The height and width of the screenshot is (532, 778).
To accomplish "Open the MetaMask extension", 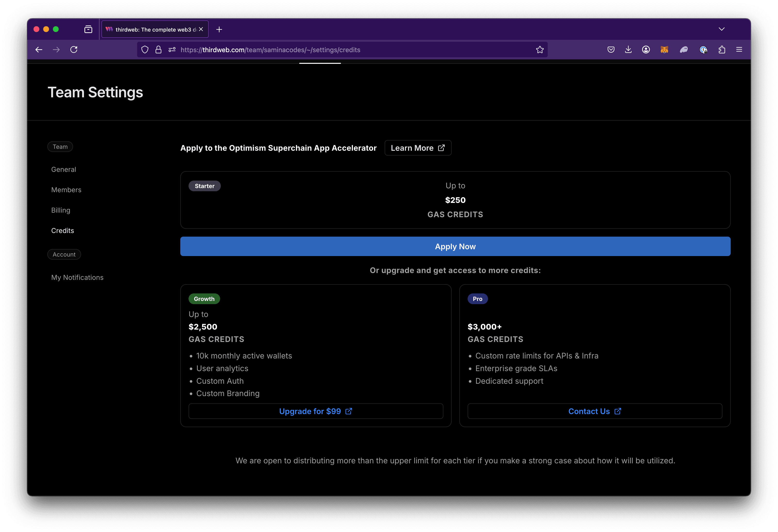I will click(x=664, y=49).
